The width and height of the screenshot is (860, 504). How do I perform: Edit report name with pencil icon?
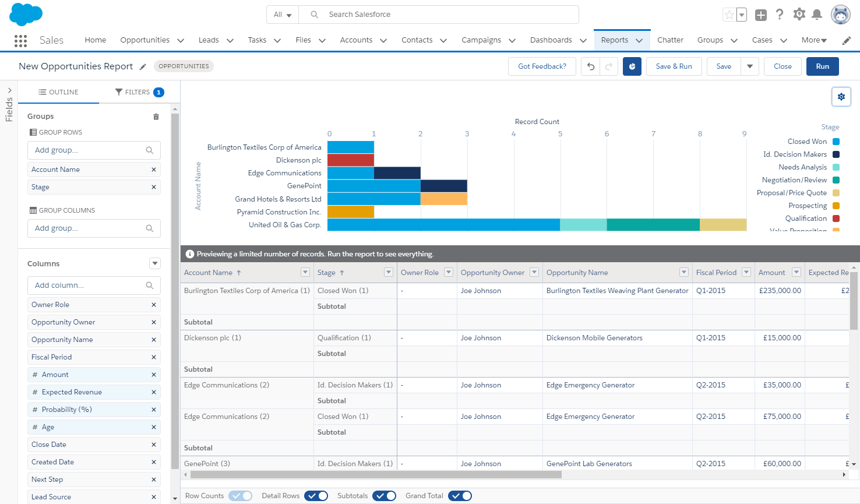point(143,66)
